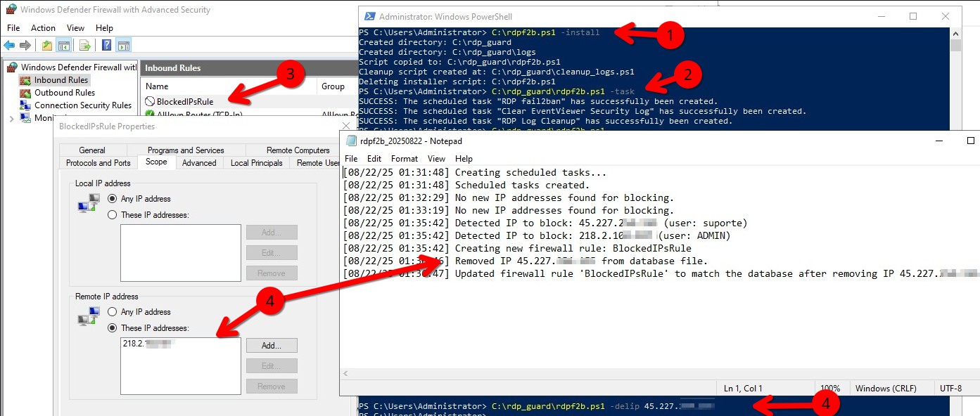Click the disabled Add button under Local IP address
The height and width of the screenshot is (416, 980).
[272, 233]
